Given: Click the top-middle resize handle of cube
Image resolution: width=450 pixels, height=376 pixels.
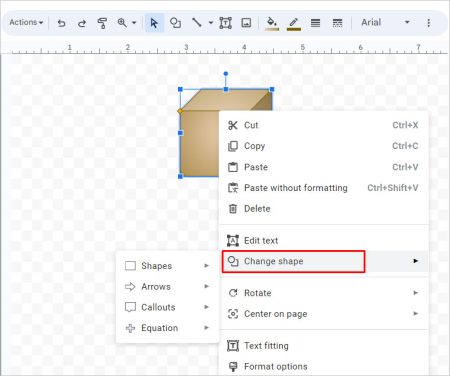Looking at the screenshot, I should point(226,89).
